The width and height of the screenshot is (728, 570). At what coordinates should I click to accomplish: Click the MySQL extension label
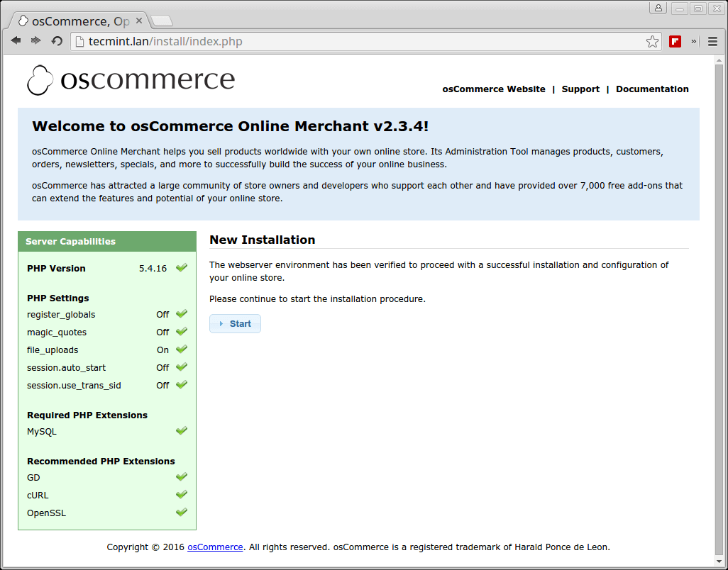click(42, 432)
